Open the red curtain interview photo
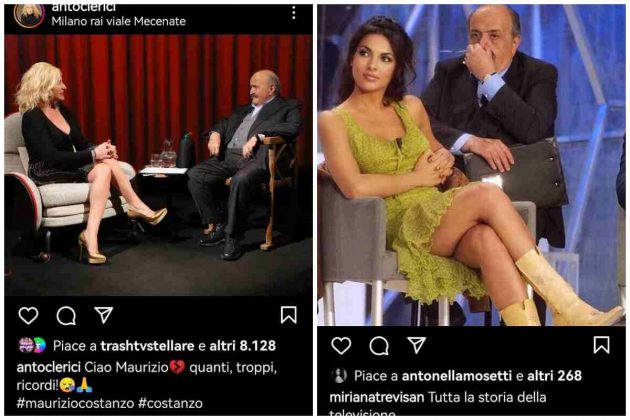This screenshot has width=630, height=420. tap(158, 165)
